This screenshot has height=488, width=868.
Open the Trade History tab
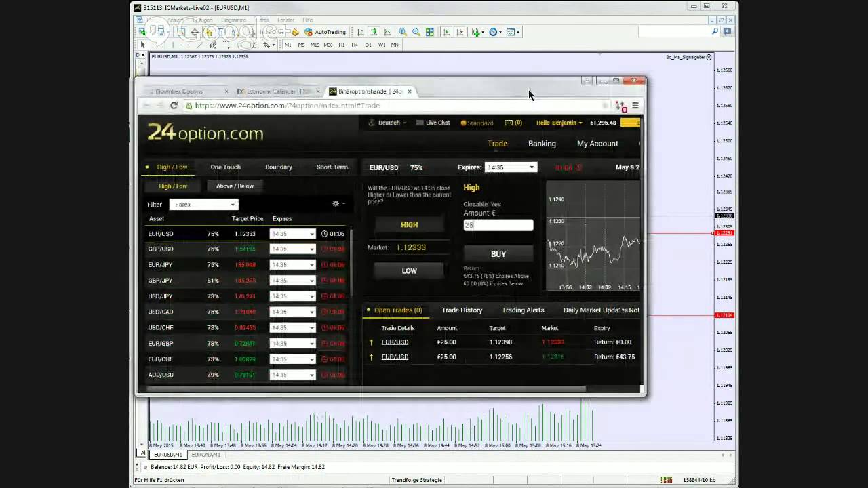coord(462,310)
